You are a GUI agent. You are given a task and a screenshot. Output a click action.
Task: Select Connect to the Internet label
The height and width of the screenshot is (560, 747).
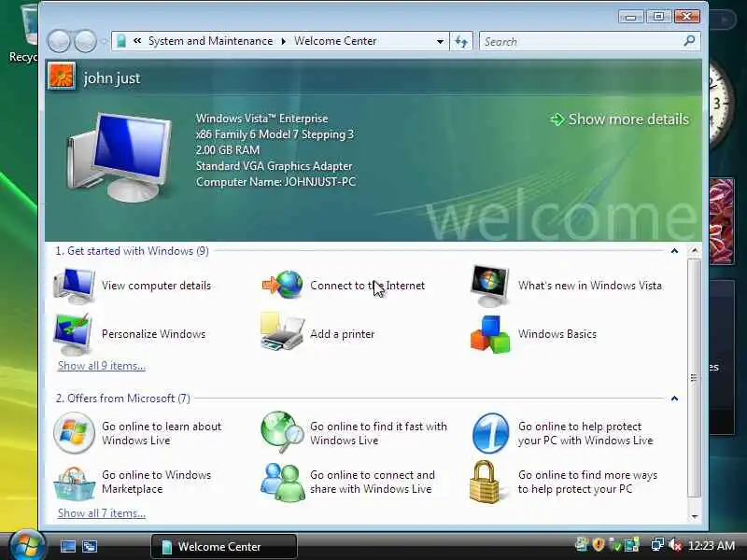(x=367, y=286)
